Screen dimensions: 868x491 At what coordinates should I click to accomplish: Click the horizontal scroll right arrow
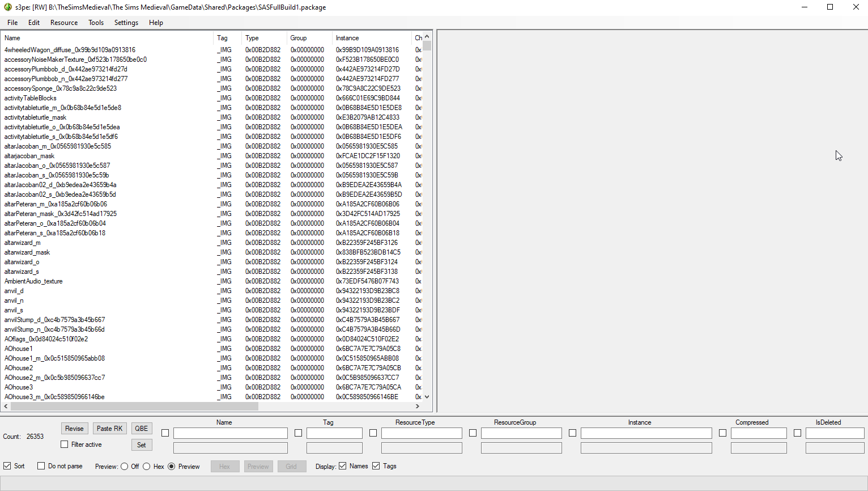coord(418,406)
